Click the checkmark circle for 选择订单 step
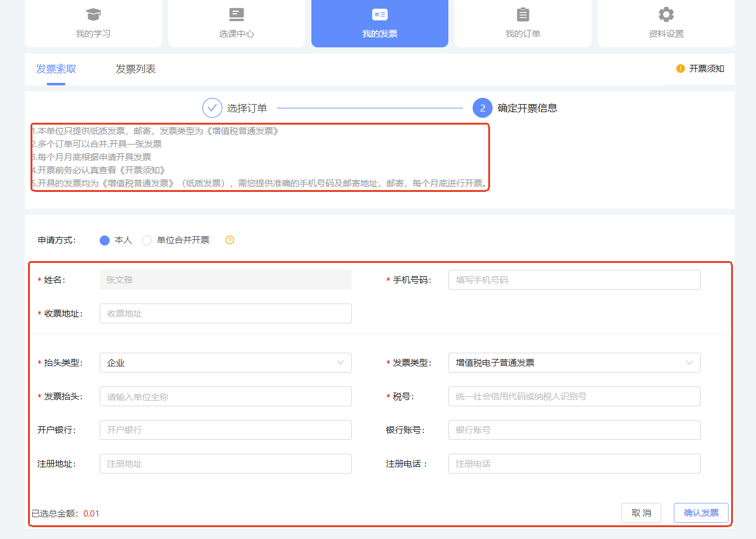The image size is (756, 539). tap(212, 108)
